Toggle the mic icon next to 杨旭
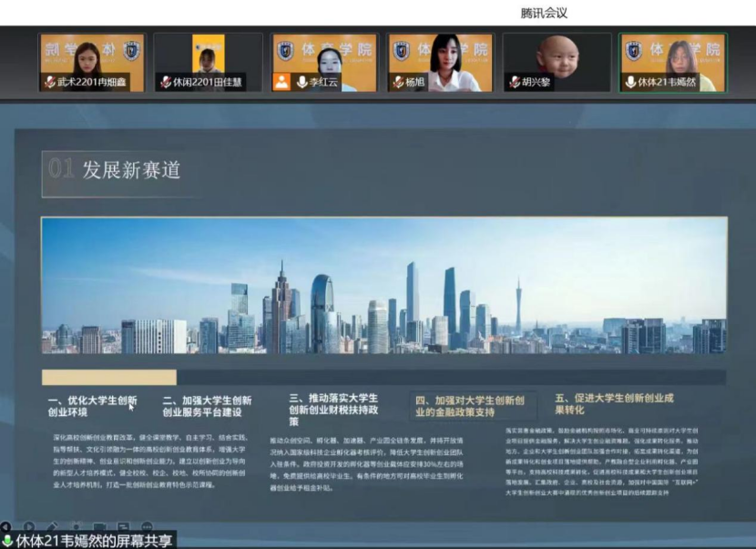Image resolution: width=756 pixels, height=549 pixels. [x=397, y=83]
